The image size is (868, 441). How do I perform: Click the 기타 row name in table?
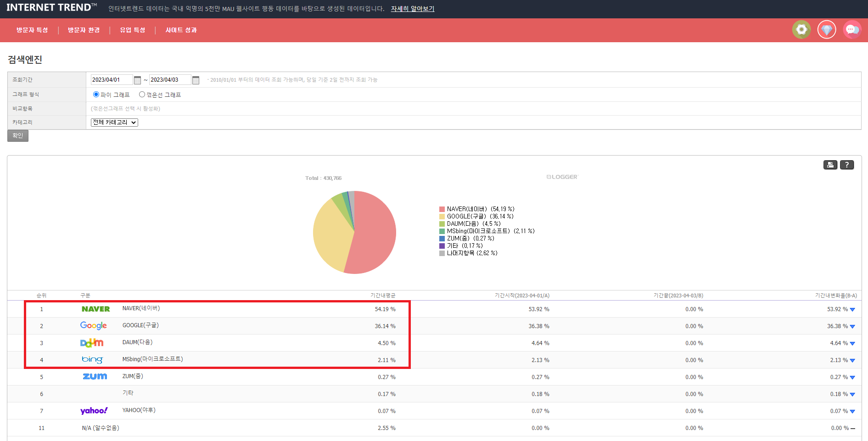click(128, 393)
